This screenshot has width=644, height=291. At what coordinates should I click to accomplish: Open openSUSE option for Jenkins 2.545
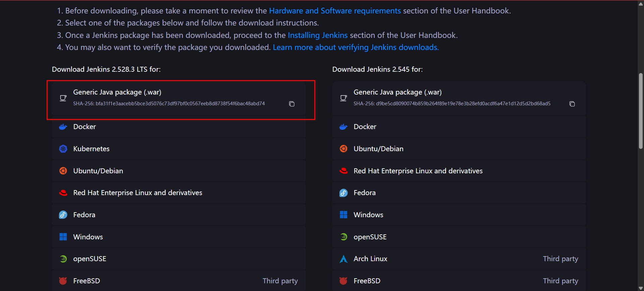point(459,237)
